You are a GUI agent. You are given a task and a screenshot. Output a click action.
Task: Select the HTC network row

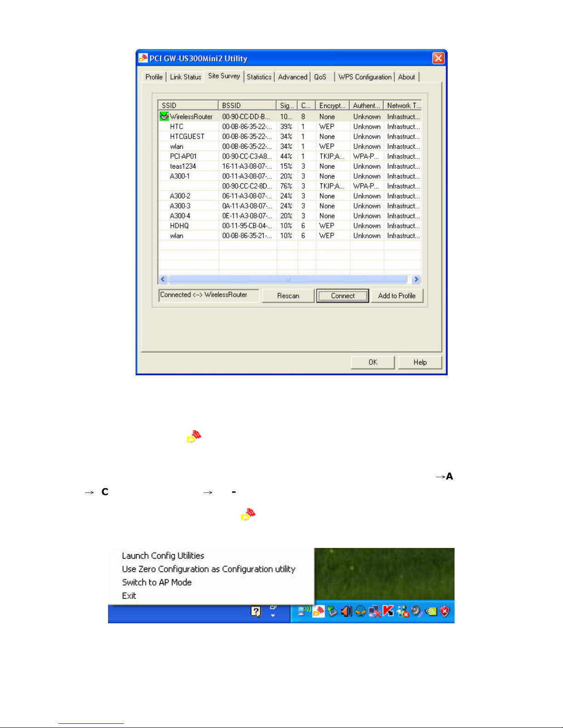click(x=290, y=126)
